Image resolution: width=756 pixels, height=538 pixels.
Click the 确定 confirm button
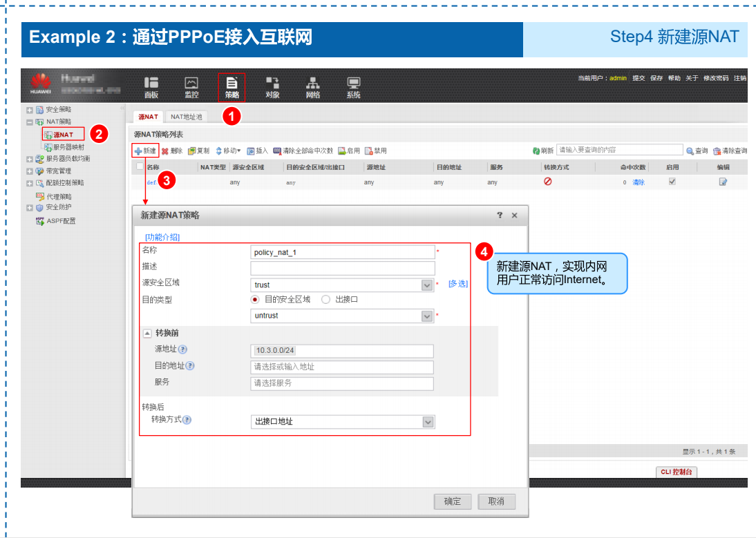tap(453, 501)
